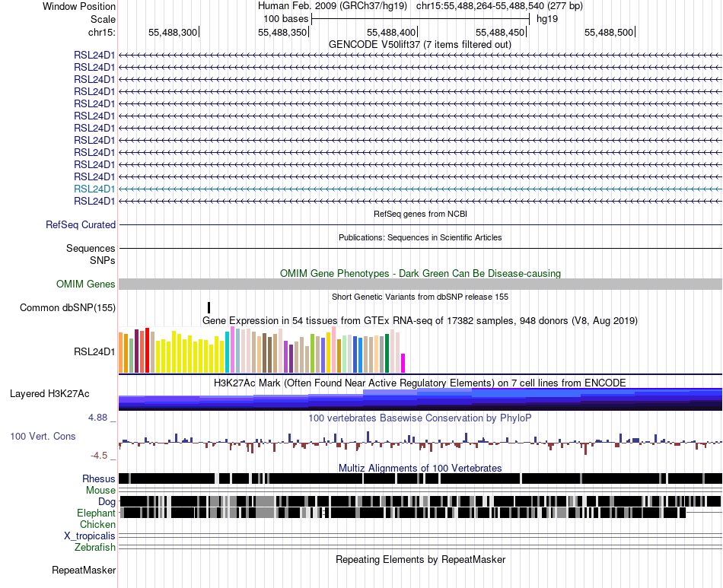Click the Layered H3K27Ac track label
Screen dimensions: 723x588
coord(49,393)
